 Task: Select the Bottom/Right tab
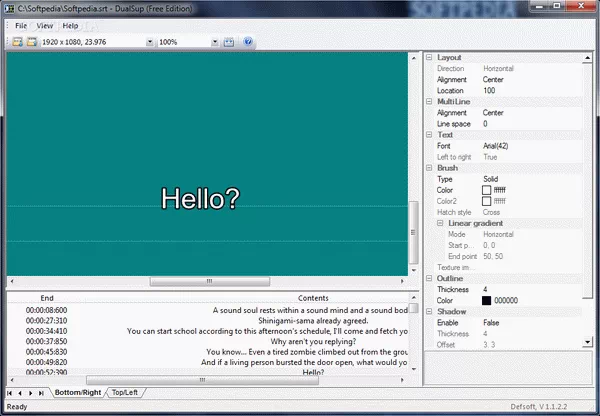(79, 393)
